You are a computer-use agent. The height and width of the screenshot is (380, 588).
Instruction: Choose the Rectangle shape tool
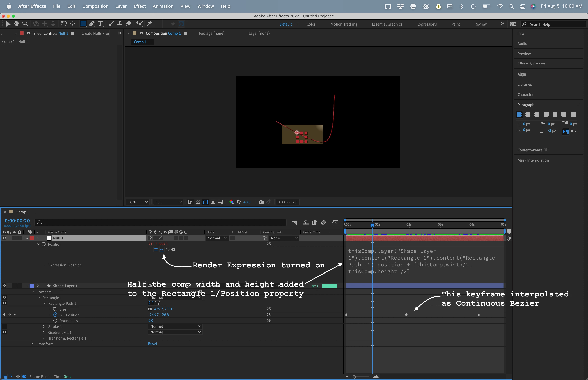pyautogui.click(x=83, y=24)
